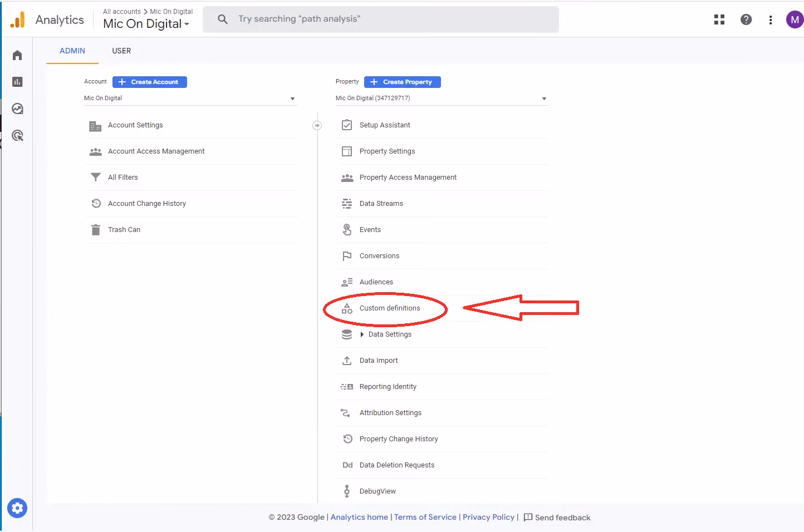The height and width of the screenshot is (532, 804).
Task: Open Account Change History text
Action: (x=147, y=204)
